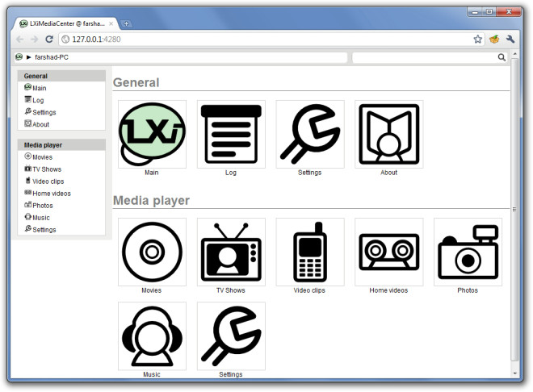The width and height of the screenshot is (533, 392).
Task: Select Movies in the sidebar
Action: coord(38,156)
